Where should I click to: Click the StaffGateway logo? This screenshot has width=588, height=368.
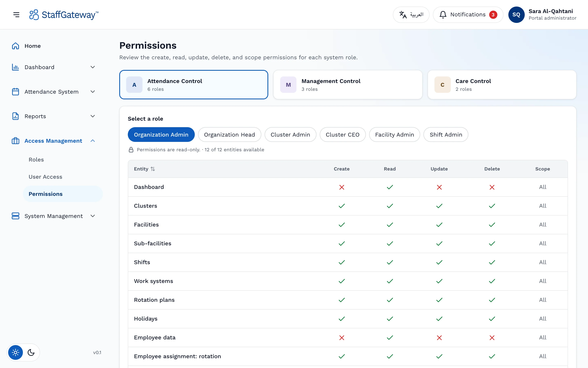coord(64,15)
